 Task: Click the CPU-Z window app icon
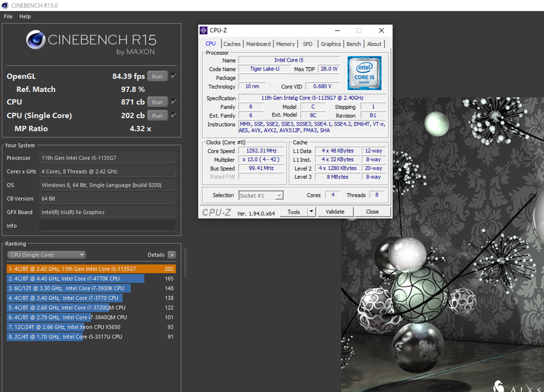click(203, 30)
